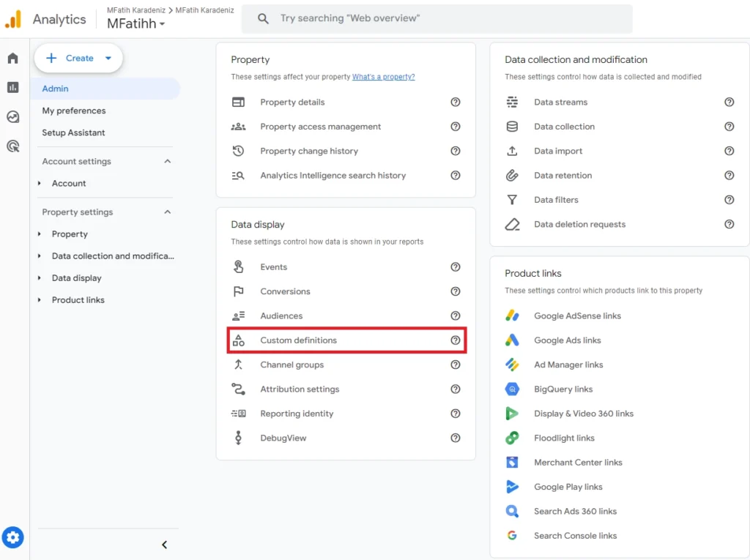Click help icon next to Data streams

pos(729,102)
